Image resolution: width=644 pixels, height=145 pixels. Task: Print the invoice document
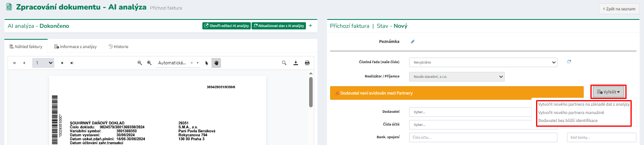tap(307, 63)
